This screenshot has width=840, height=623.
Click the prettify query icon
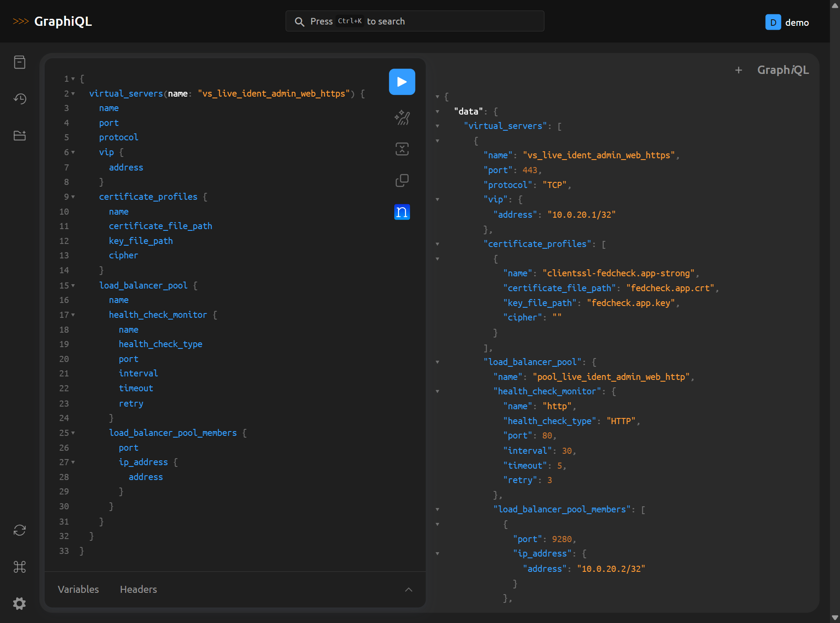pyautogui.click(x=402, y=118)
